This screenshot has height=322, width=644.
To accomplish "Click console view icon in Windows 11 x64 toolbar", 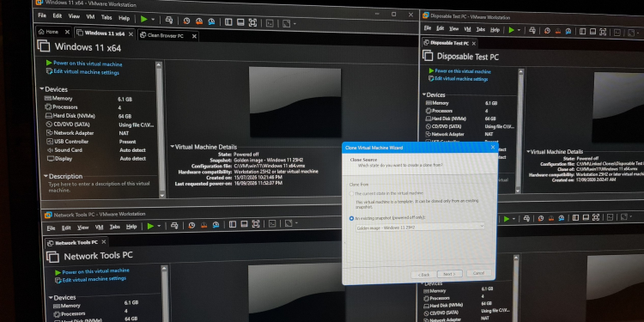I will (270, 23).
